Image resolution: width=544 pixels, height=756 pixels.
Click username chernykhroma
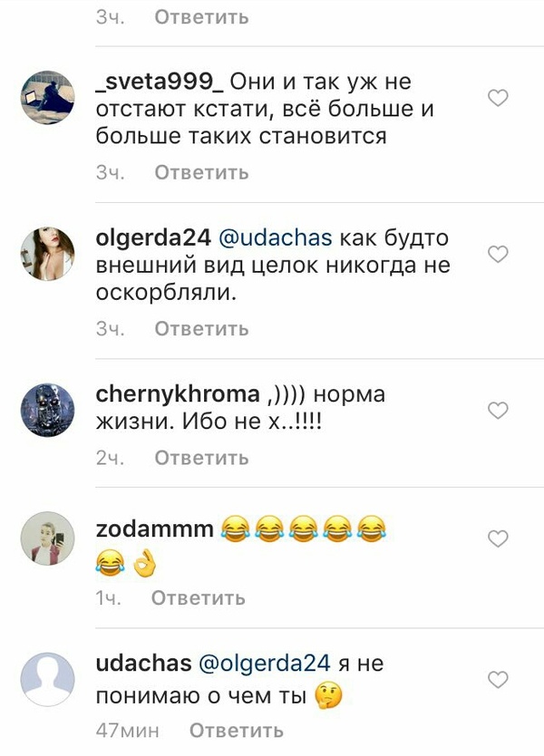tap(178, 395)
